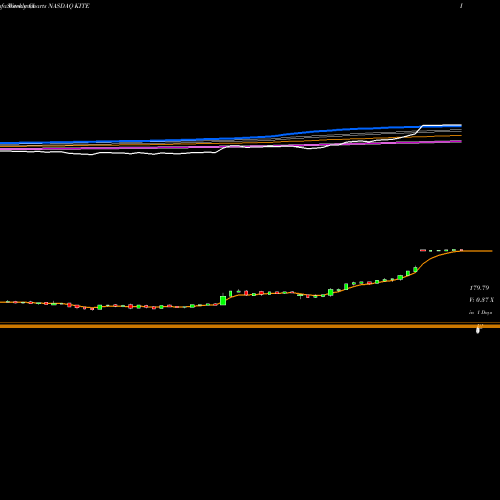Click the 179.79 price value
The width and height of the screenshot is (500, 500).
tap(479, 288)
